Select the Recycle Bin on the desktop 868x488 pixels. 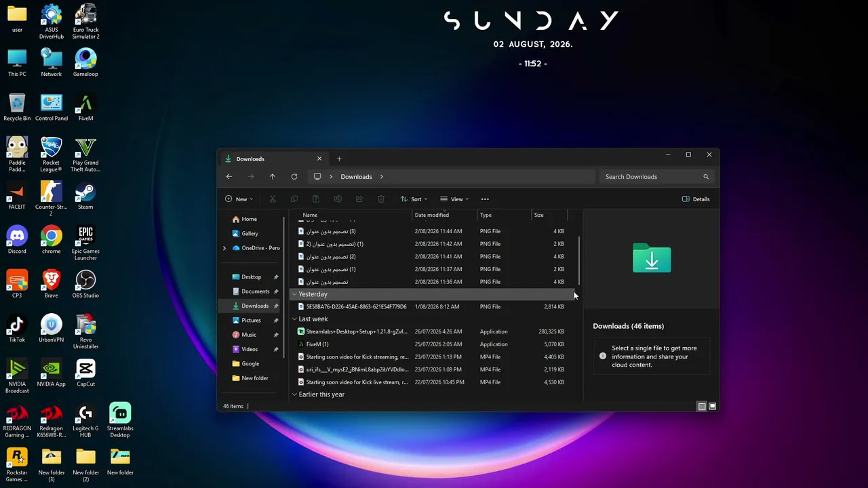point(17,107)
